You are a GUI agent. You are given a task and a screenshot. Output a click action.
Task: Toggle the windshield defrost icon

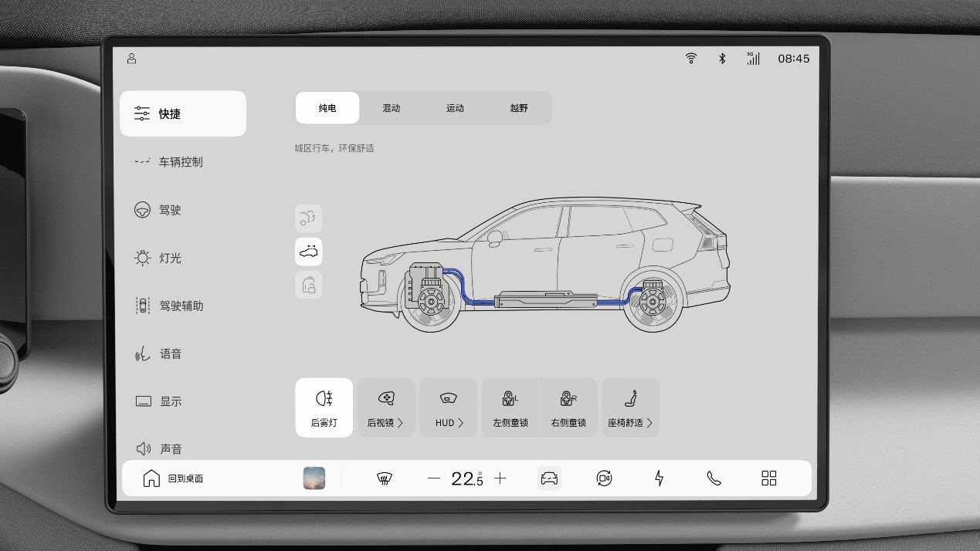coord(383,478)
